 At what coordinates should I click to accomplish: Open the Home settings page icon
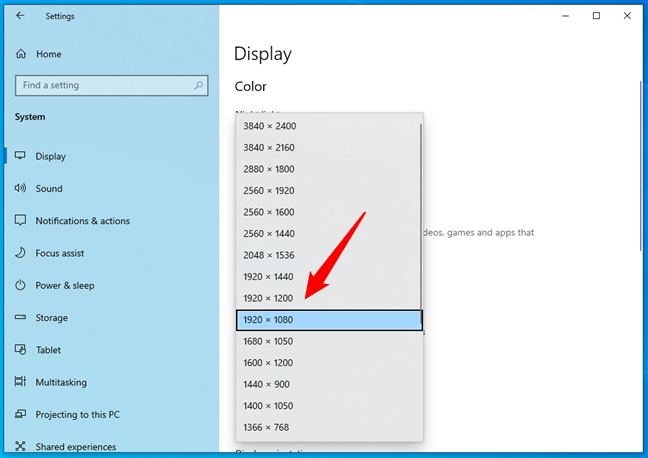21,54
